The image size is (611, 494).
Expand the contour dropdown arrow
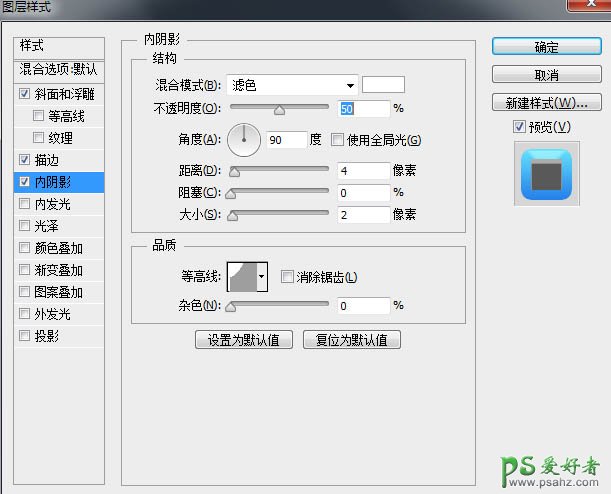coord(263,277)
